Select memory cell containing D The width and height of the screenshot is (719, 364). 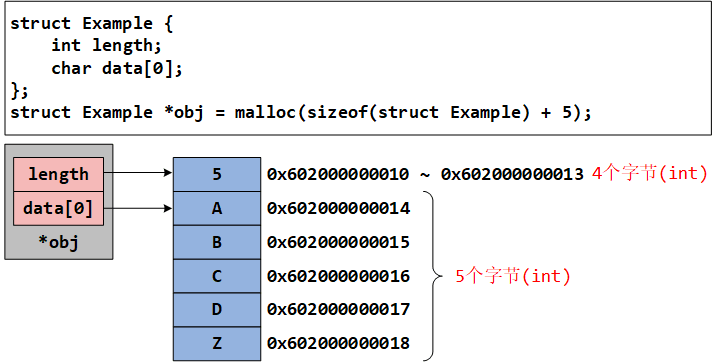coord(217,309)
